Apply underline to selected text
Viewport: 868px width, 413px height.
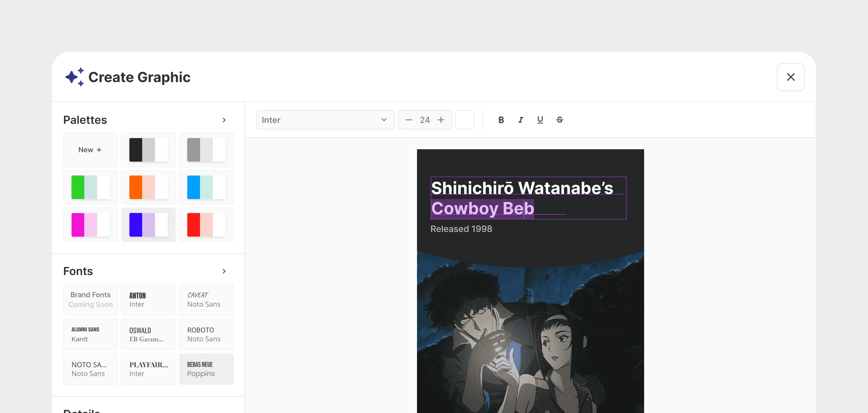pos(540,120)
